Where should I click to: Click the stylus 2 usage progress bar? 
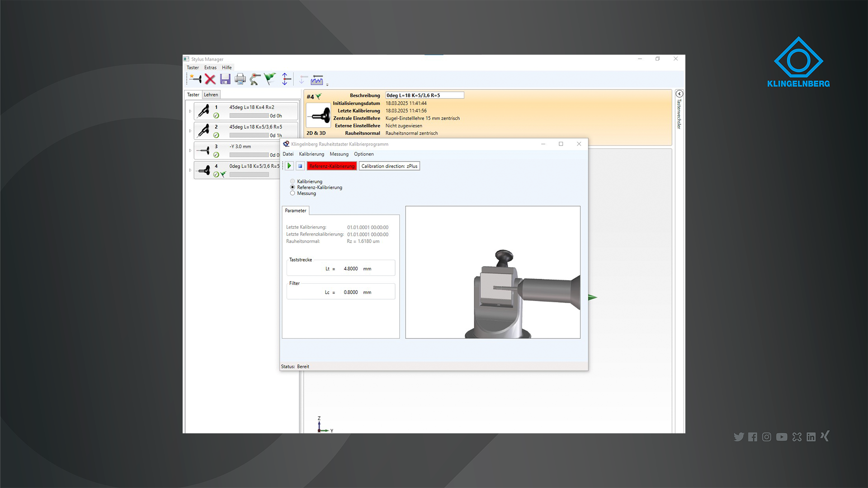[x=249, y=135]
